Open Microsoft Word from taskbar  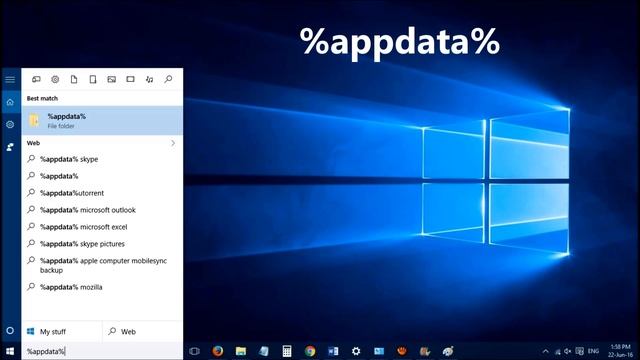333,351
